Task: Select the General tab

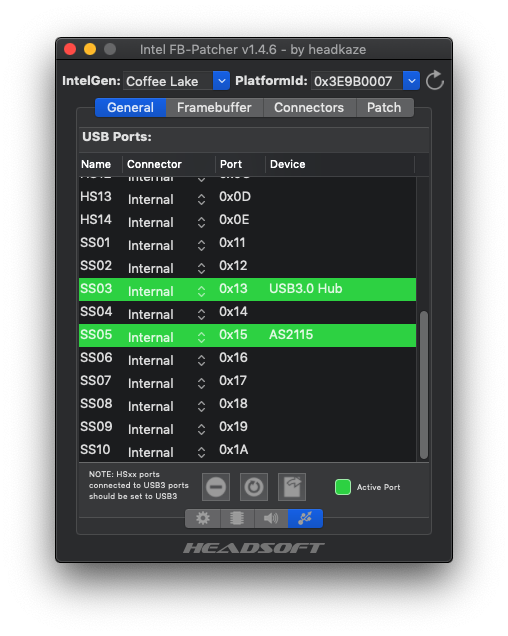Action: pos(130,107)
